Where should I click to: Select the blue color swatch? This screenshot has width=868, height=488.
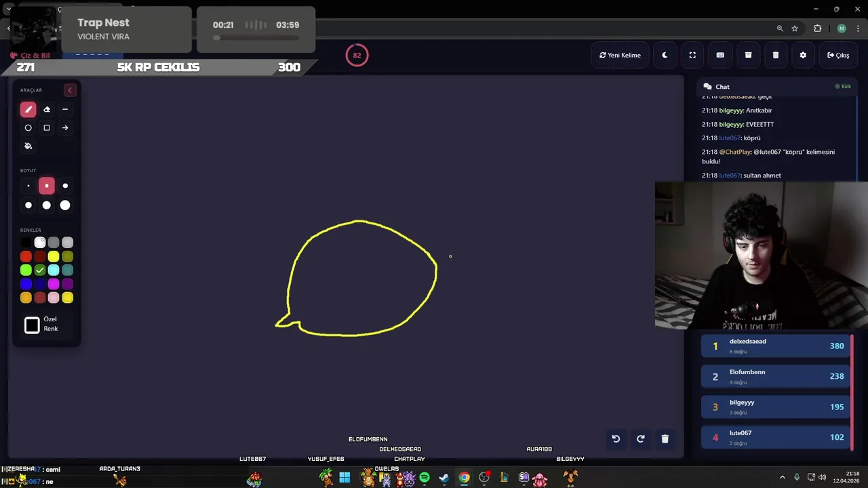click(26, 284)
